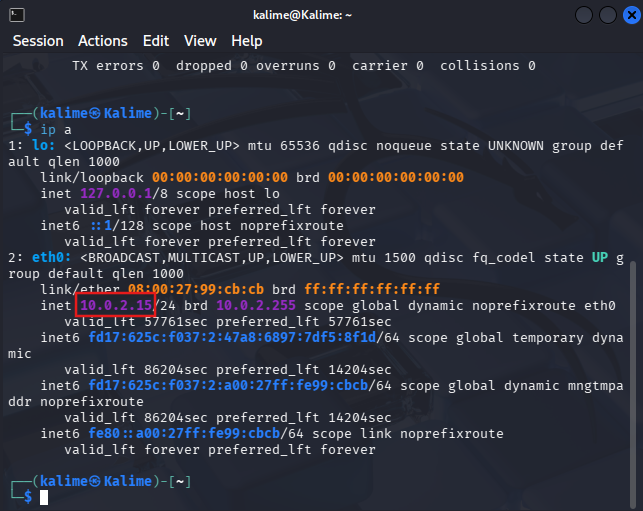The height and width of the screenshot is (511, 643).
Task: Open the View menu
Action: click(x=200, y=41)
